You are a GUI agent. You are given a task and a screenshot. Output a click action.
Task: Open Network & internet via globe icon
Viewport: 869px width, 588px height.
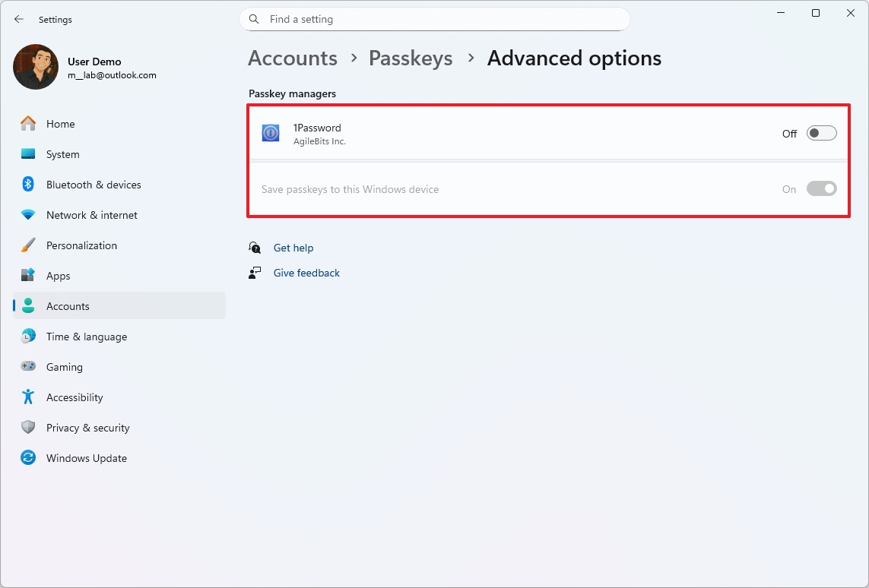[x=27, y=214]
